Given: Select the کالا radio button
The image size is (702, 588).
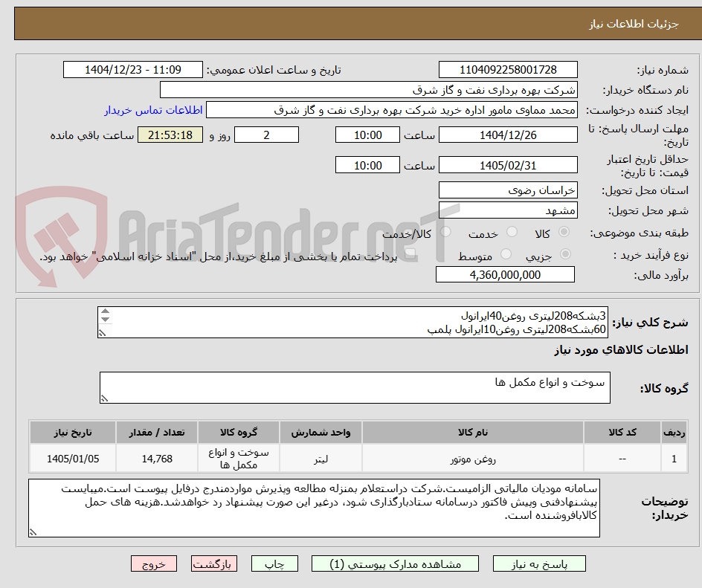Looking at the screenshot, I should coord(564,232).
